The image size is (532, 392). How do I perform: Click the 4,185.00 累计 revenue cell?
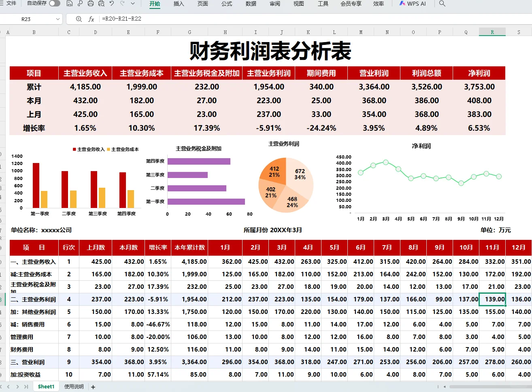point(85,87)
